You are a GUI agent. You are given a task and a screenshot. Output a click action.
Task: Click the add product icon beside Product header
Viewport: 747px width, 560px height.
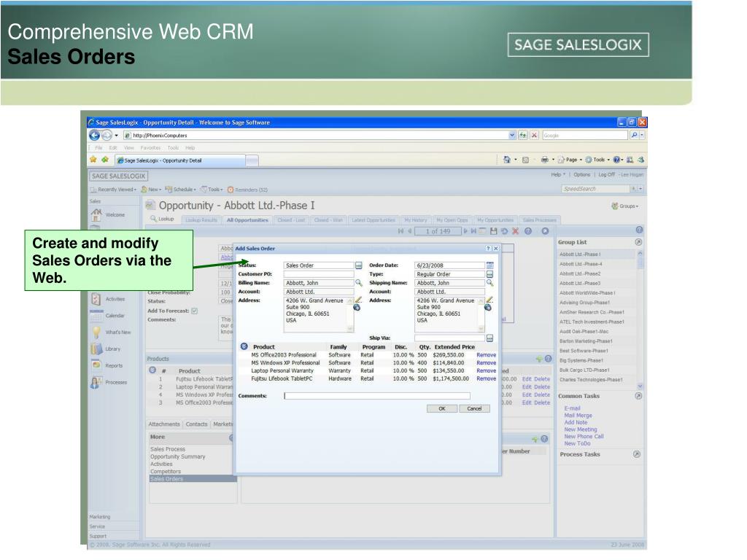[244, 346]
